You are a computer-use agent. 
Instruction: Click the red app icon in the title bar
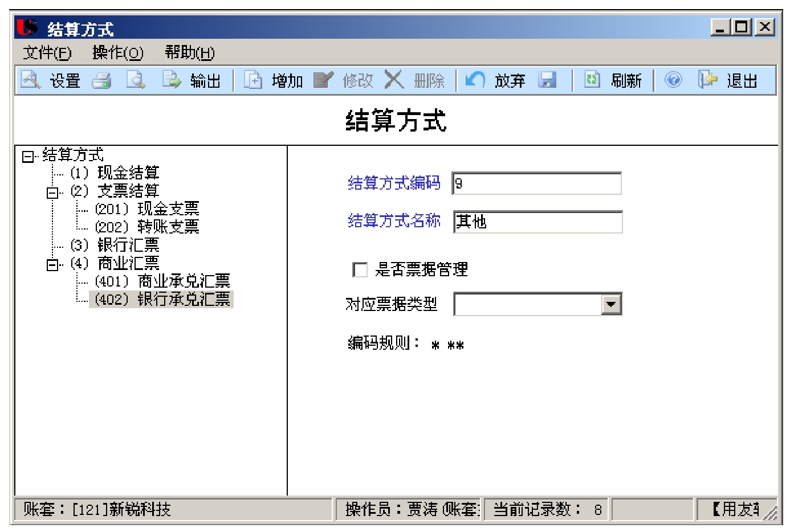[x=27, y=27]
